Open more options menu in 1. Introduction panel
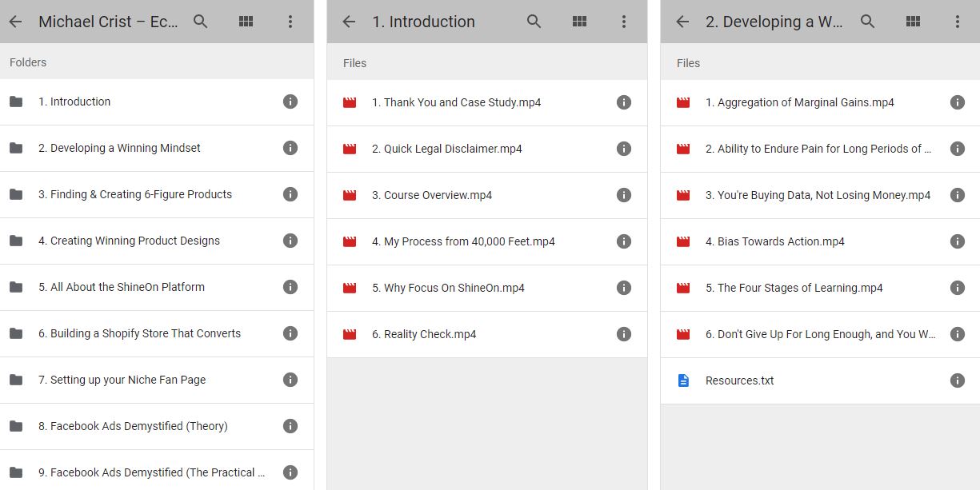This screenshot has width=980, height=490. [624, 22]
